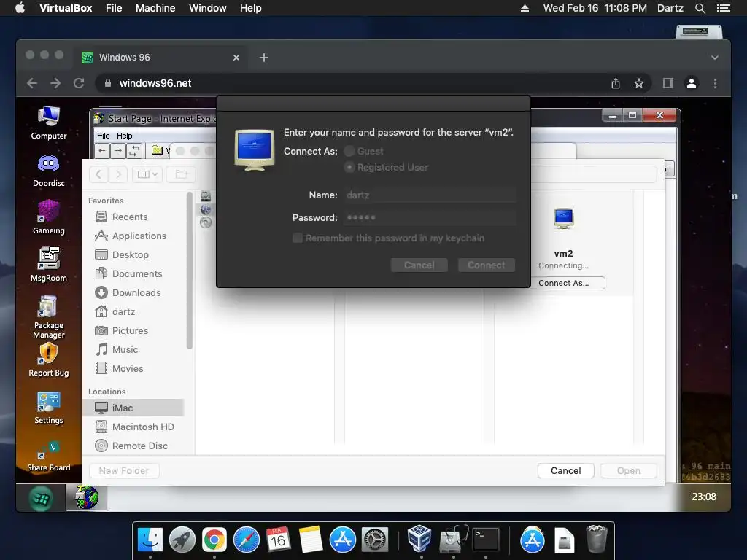Click the Password input field
This screenshot has height=560, width=747.
430,217
